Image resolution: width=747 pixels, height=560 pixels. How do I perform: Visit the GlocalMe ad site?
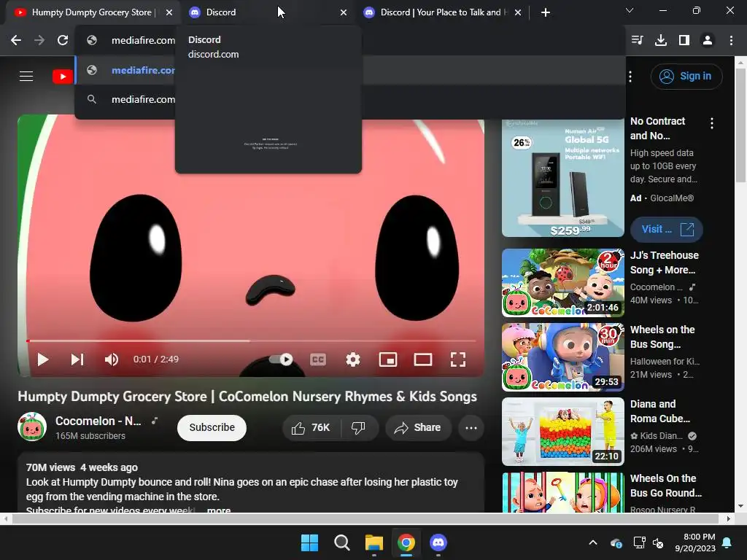(x=667, y=229)
